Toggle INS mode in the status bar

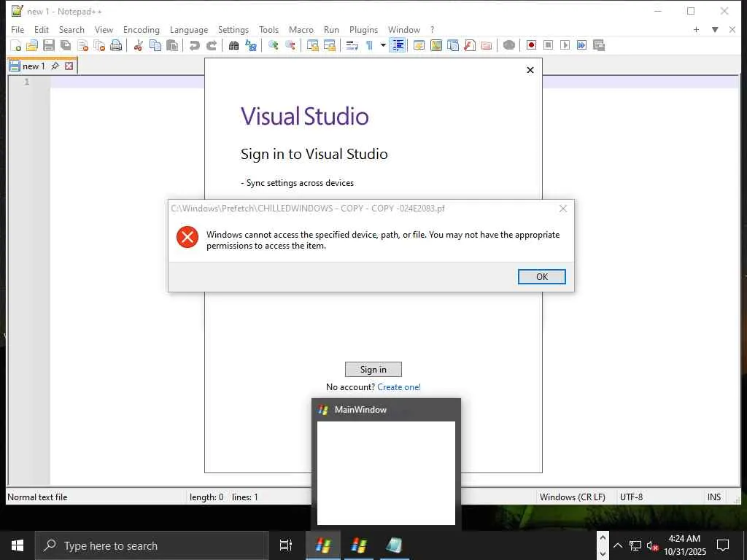click(714, 497)
